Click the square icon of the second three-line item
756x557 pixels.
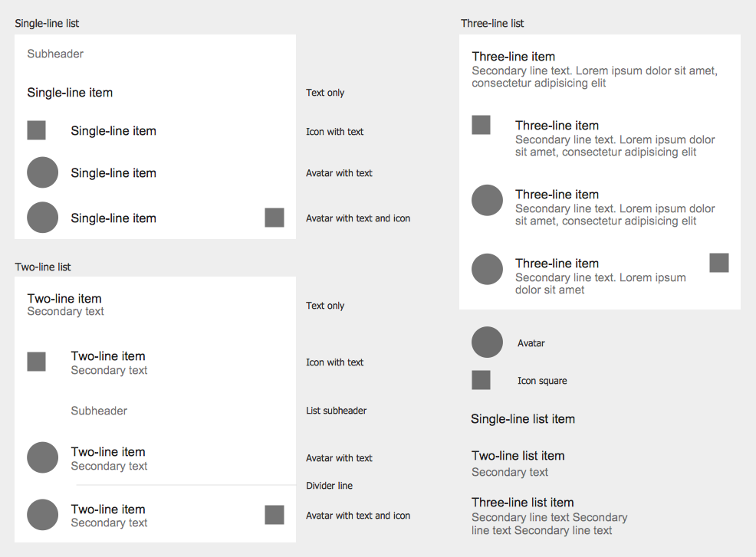[481, 125]
